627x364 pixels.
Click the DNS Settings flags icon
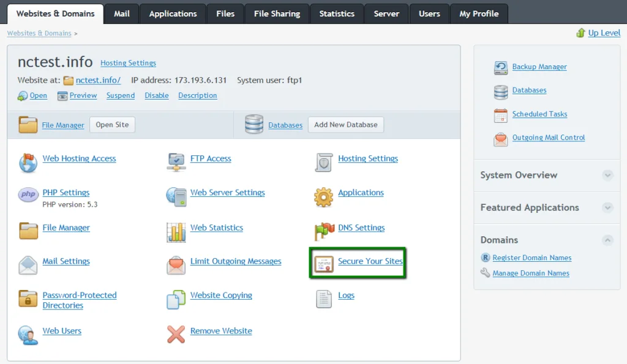click(324, 231)
